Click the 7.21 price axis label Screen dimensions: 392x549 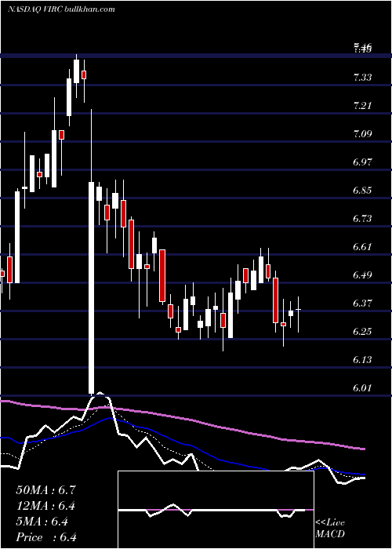[362, 105]
